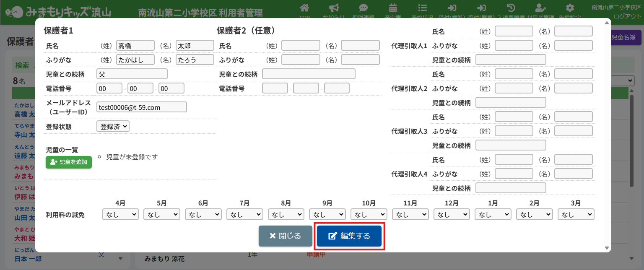Go to the 予定表 calendar icon

point(393,8)
